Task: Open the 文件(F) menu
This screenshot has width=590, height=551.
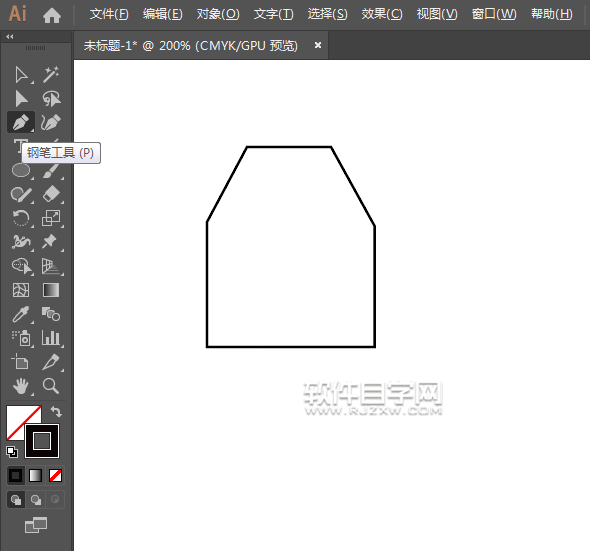Action: [109, 14]
